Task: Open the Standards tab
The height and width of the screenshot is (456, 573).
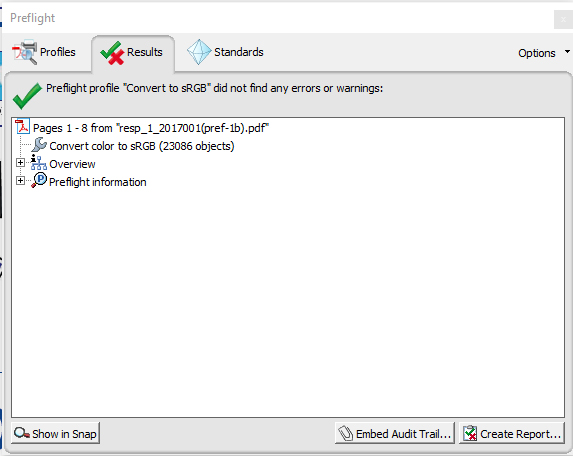Action: pyautogui.click(x=225, y=52)
